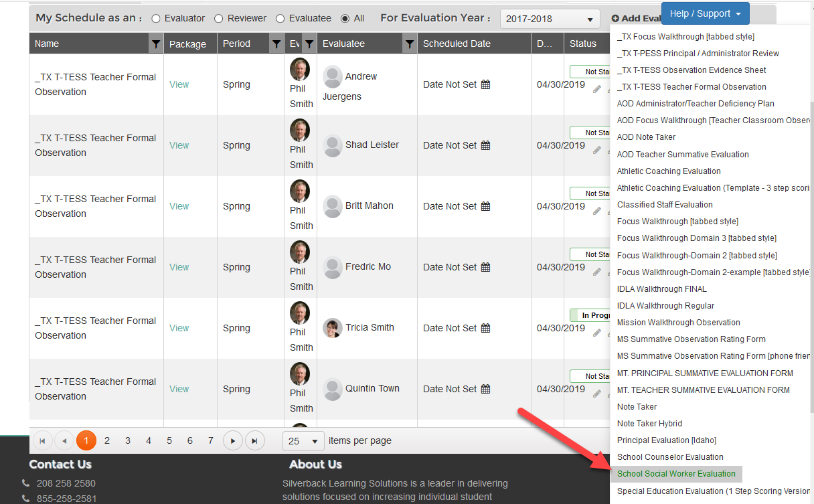Select the Evaluator radio button
Viewport: 814px width, 504px height.
pyautogui.click(x=156, y=19)
